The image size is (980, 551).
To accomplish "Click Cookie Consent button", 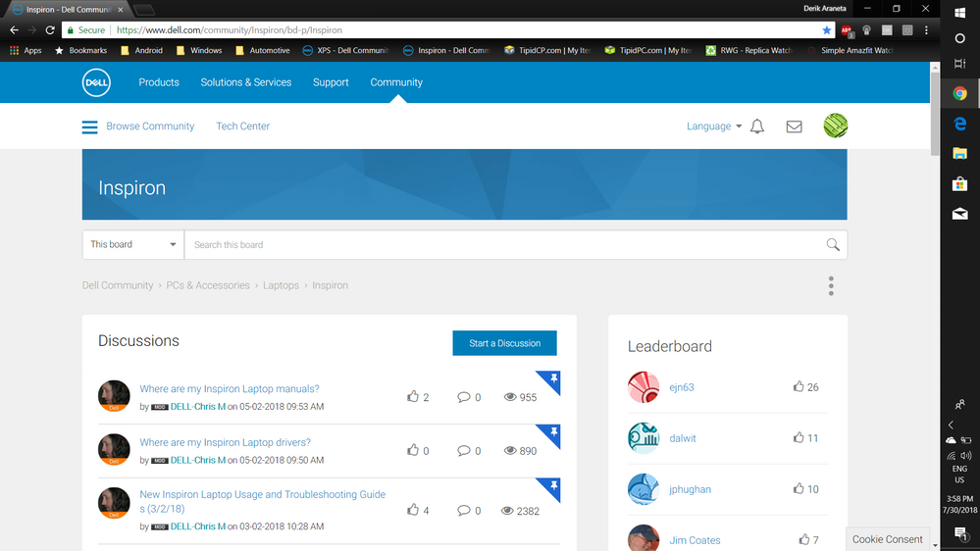I will (x=887, y=539).
